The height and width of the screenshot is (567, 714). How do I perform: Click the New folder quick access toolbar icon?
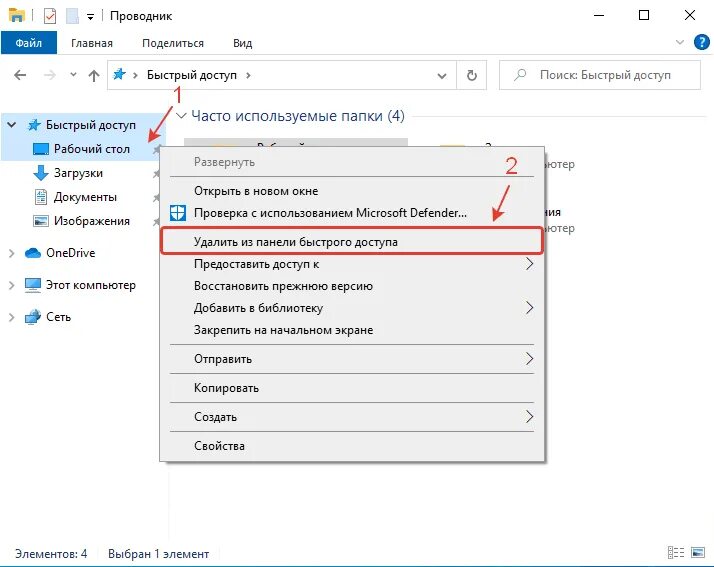point(72,16)
